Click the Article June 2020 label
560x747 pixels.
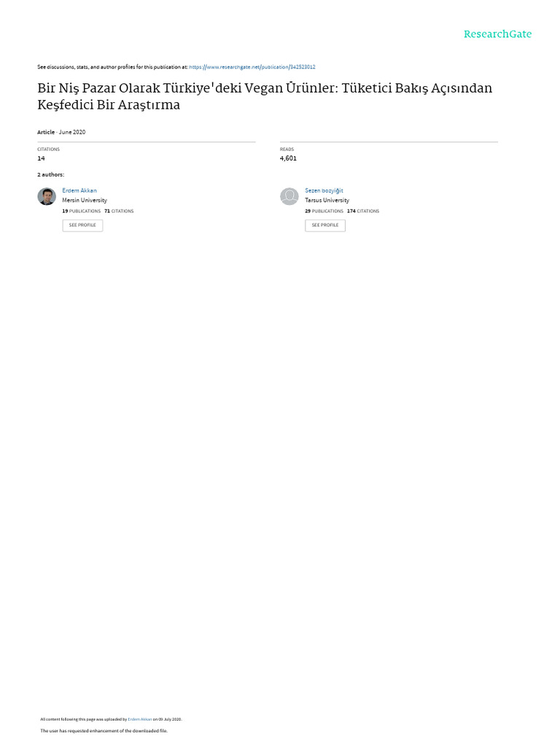pos(61,133)
